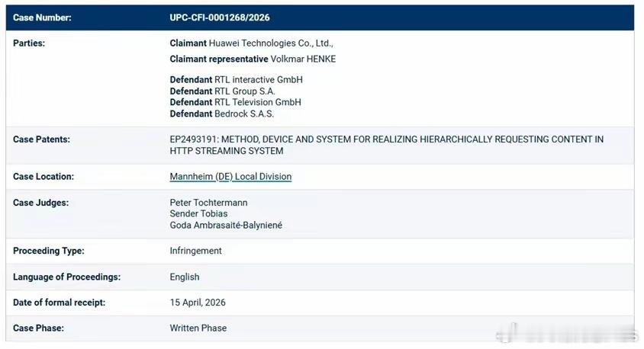Click the Written Phase value

tap(198, 328)
